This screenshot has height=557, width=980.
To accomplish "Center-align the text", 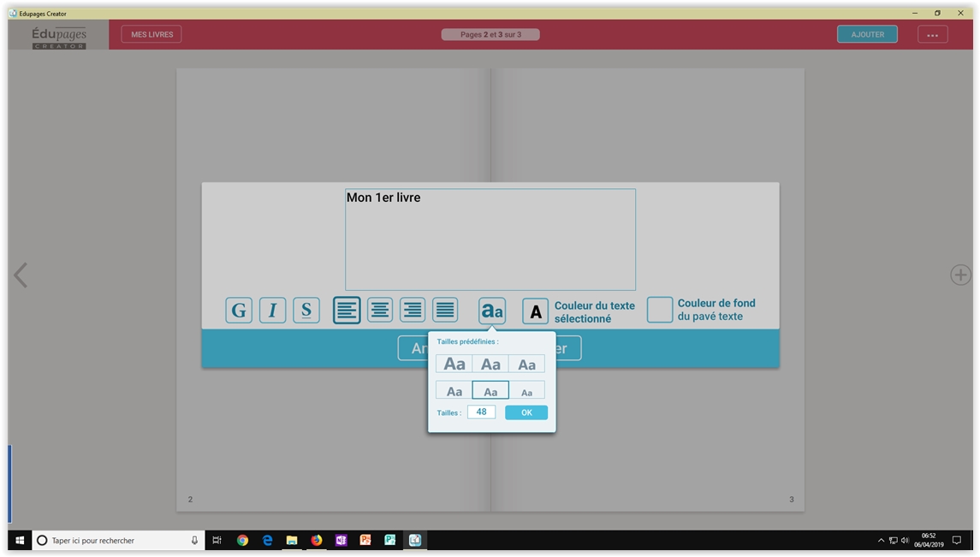I will 380,310.
